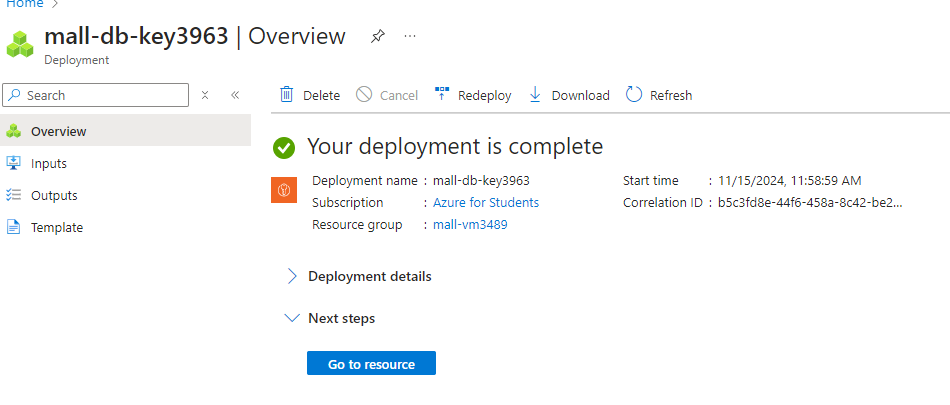Open the Overview menu item
950x405 pixels.
pos(125,131)
